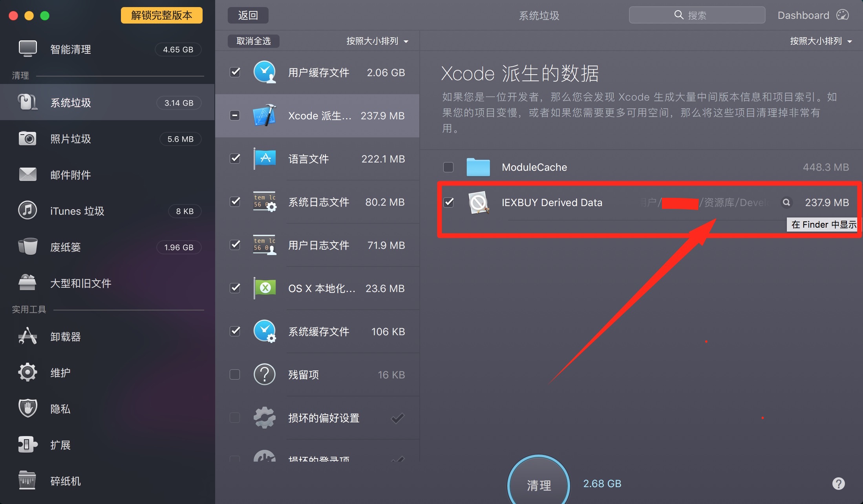The width and height of the screenshot is (863, 504).
Task: Select the System Junk (系统垃圾) icon in sidebar
Action: (x=27, y=102)
